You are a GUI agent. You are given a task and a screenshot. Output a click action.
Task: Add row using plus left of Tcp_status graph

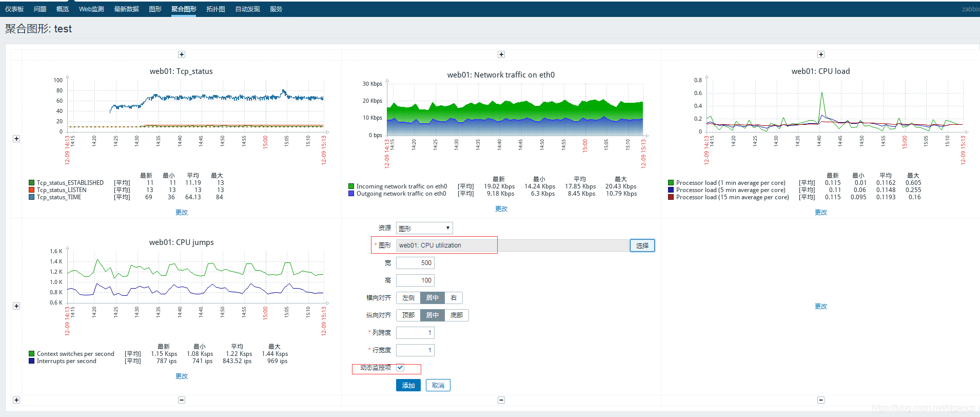[x=16, y=139]
